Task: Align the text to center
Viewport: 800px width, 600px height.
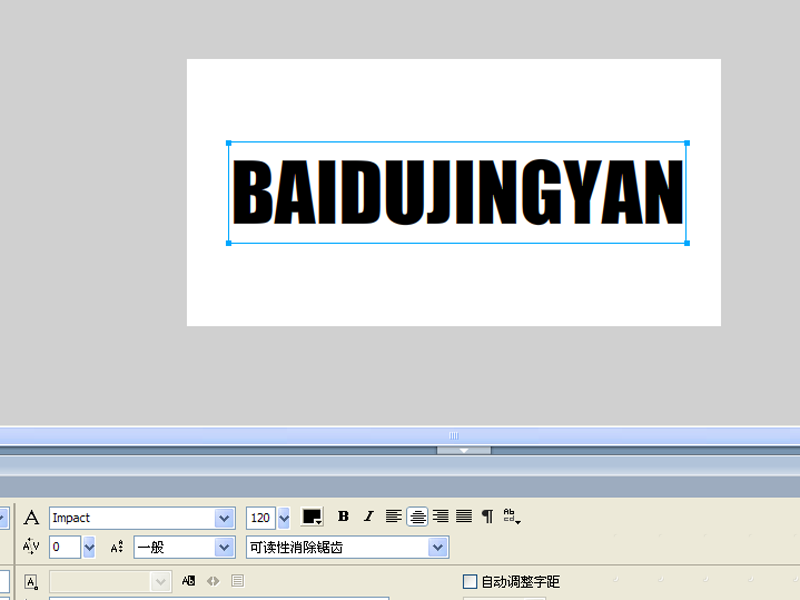Action: tap(417, 517)
